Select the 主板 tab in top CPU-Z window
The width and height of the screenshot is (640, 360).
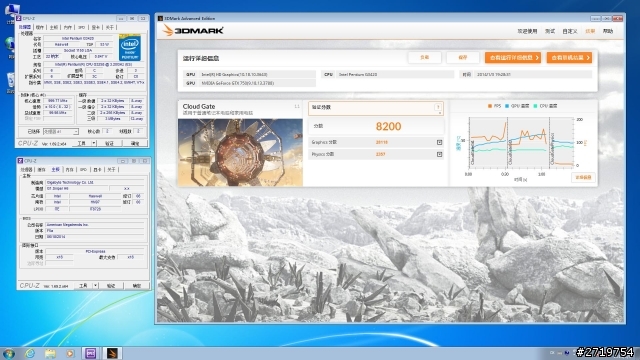pos(54,27)
